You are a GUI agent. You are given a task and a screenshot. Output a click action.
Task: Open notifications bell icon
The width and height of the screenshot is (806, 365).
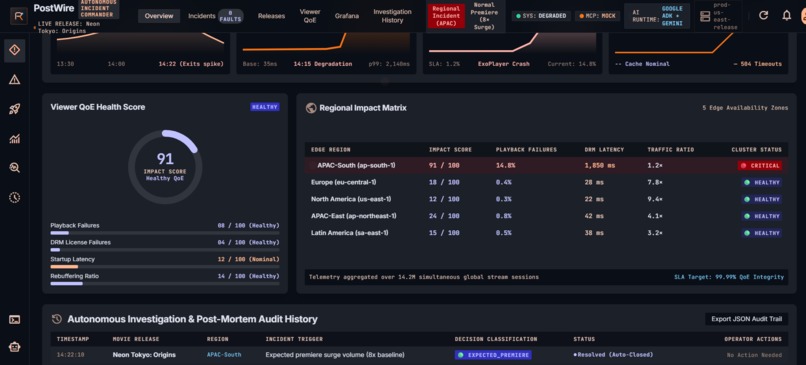(x=786, y=15)
